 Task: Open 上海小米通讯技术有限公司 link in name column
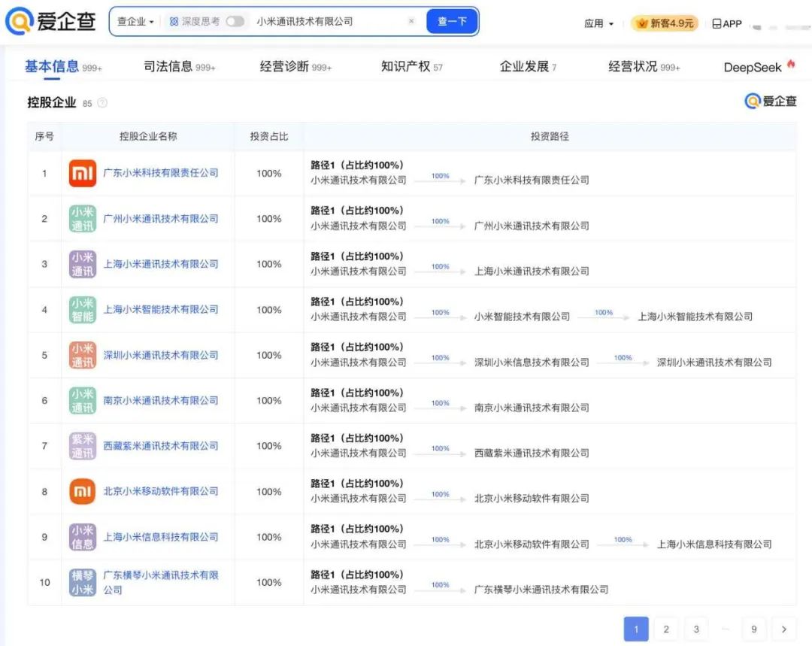click(161, 264)
